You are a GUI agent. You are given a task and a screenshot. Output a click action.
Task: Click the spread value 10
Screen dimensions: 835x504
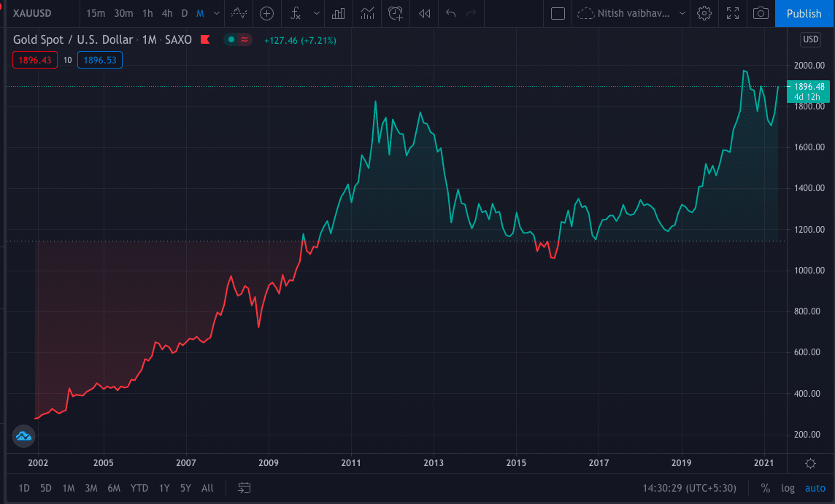tap(68, 60)
